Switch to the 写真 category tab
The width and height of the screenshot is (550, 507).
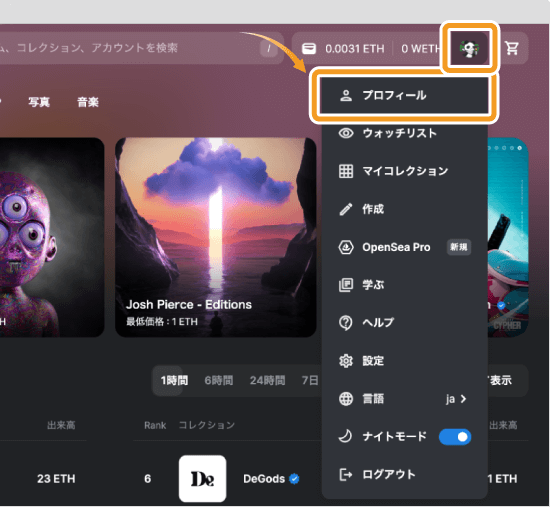pyautogui.click(x=39, y=102)
